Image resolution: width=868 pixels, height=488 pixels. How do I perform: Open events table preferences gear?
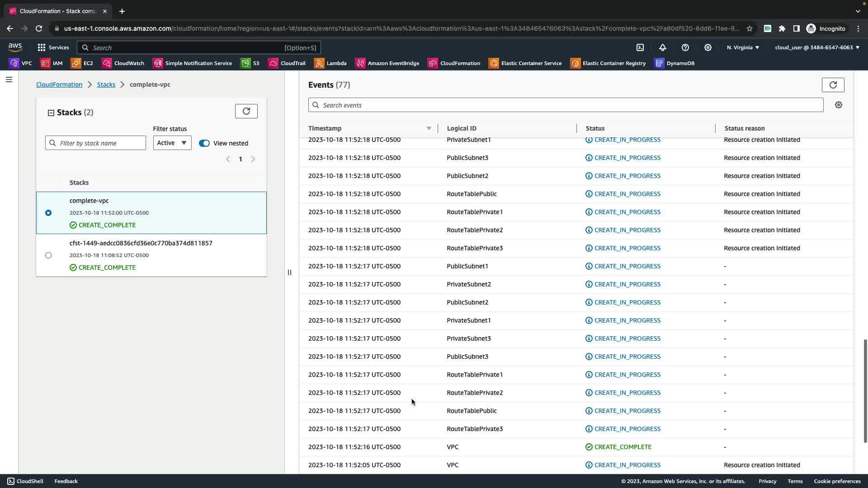click(x=839, y=105)
